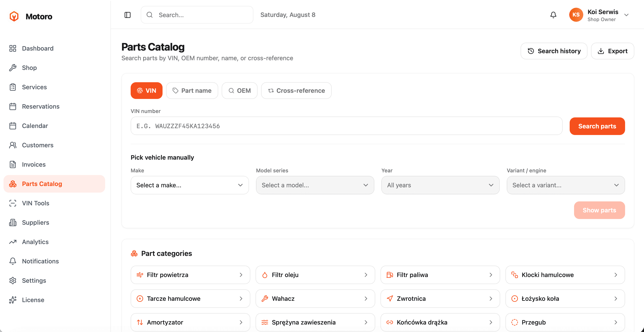This screenshot has height=332, width=644.
Task: Open the Notifications sidebar item
Action: click(x=54, y=261)
